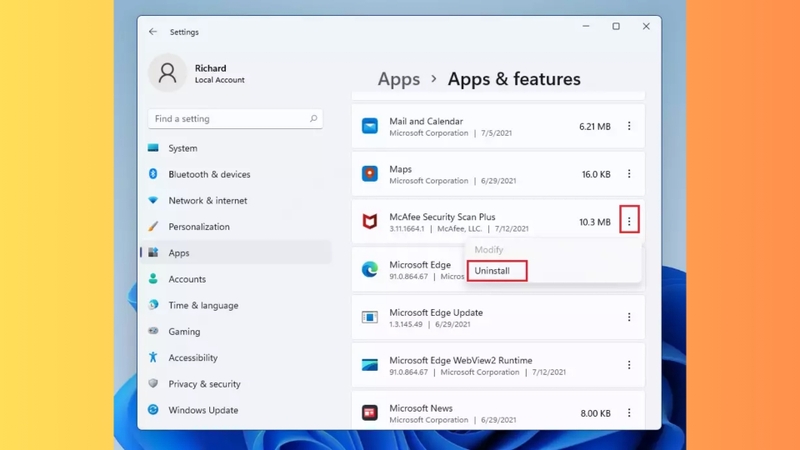Click the System sidebar icon
The width and height of the screenshot is (800, 450).
pos(153,148)
